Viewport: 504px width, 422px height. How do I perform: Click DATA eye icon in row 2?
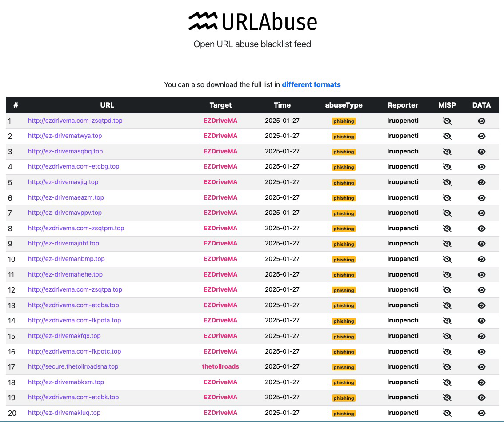tap(481, 136)
